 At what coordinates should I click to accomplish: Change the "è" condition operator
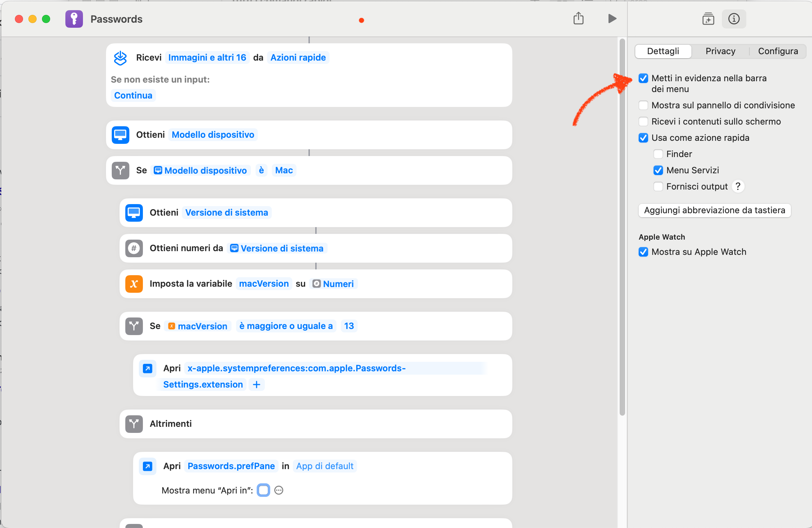261,171
